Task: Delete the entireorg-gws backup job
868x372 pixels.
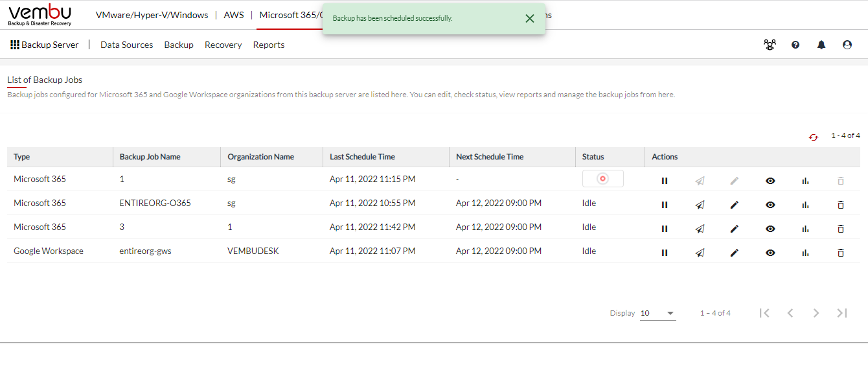Action: pos(841,253)
